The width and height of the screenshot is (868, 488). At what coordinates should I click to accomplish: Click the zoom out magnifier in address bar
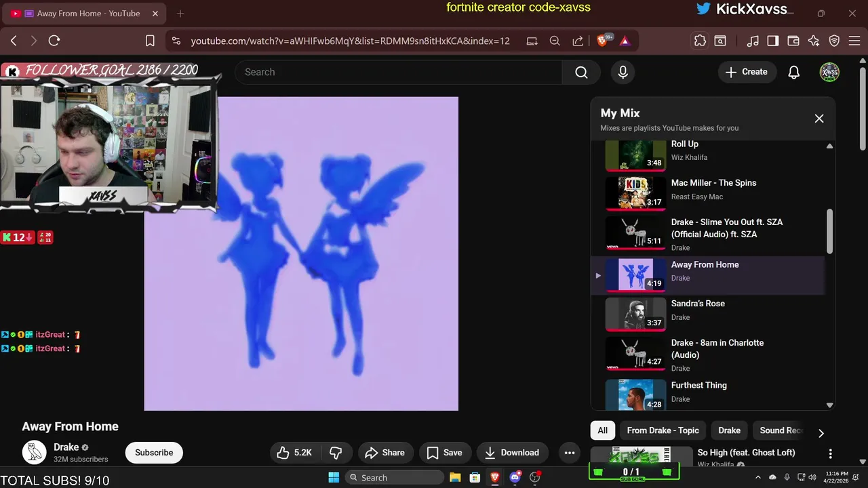click(555, 41)
